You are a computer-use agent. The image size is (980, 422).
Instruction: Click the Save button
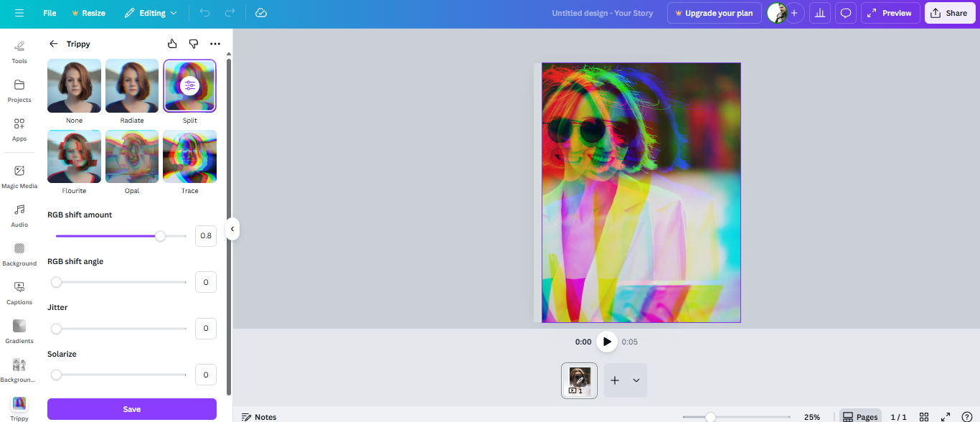click(131, 408)
